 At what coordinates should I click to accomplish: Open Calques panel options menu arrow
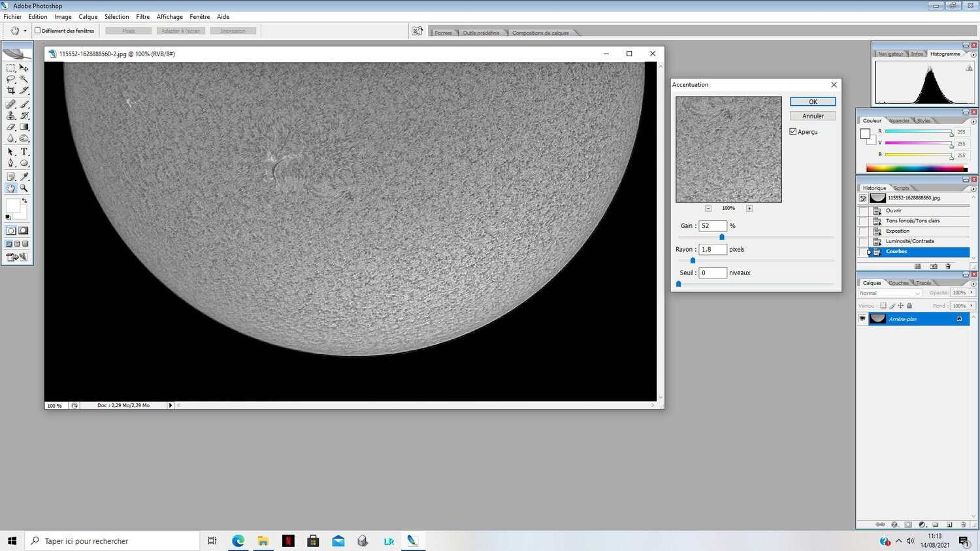[x=973, y=284]
